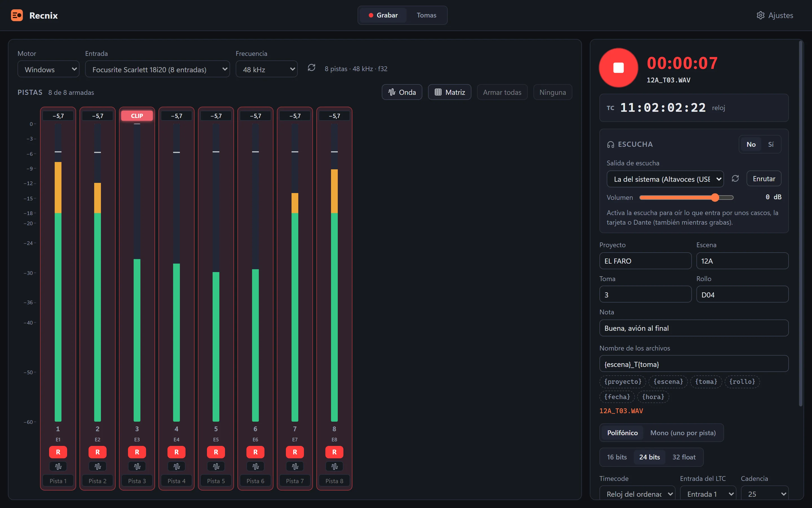Stop the recording with the red stop button
The height and width of the screenshot is (508, 812).
click(618, 67)
